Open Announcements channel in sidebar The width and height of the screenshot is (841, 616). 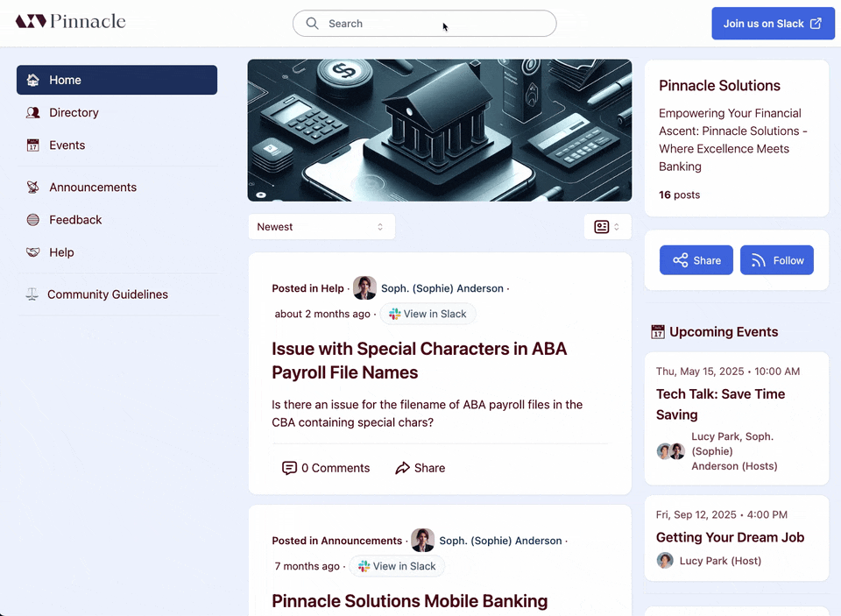coord(117,188)
